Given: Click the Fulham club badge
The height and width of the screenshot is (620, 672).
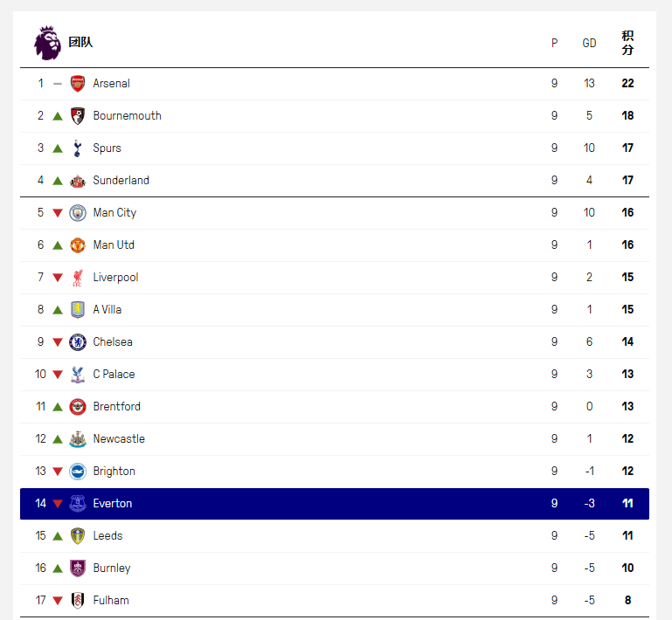Looking at the screenshot, I should coord(78,601).
